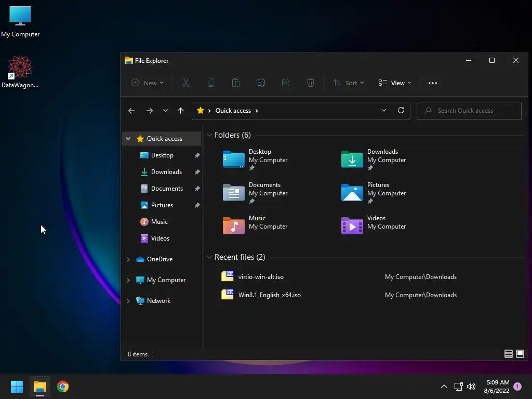Select Videos in the navigation pane
The image size is (532, 399).
click(x=160, y=238)
